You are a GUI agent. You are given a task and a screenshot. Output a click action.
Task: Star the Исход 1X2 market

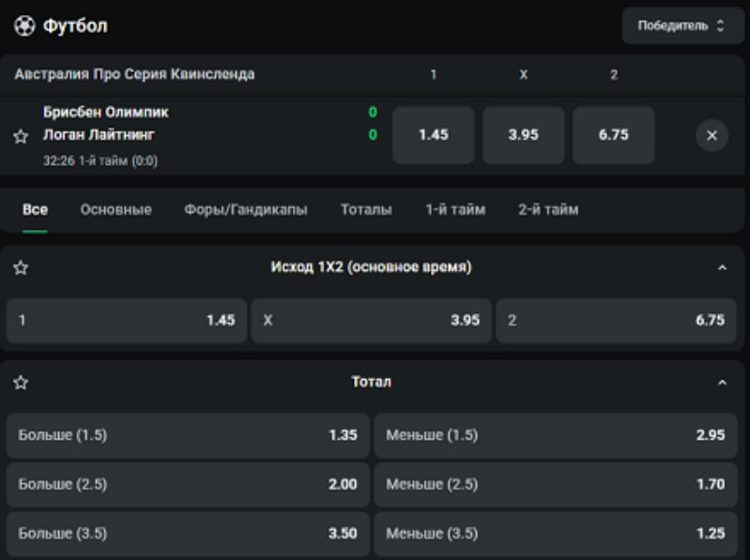[21, 268]
